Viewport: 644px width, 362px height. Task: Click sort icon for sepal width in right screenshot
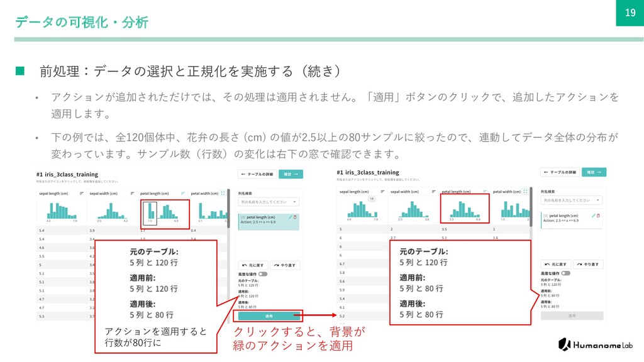pyautogui.click(x=434, y=192)
